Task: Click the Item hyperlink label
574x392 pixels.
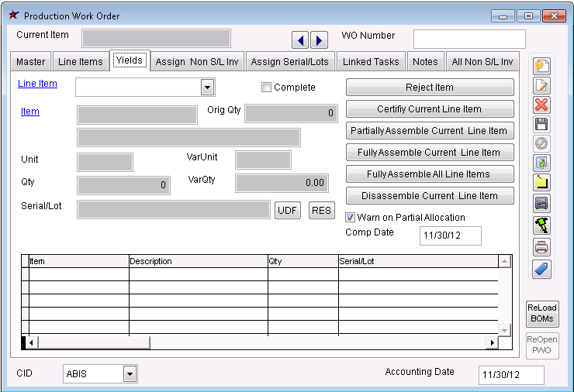Action: (30, 112)
